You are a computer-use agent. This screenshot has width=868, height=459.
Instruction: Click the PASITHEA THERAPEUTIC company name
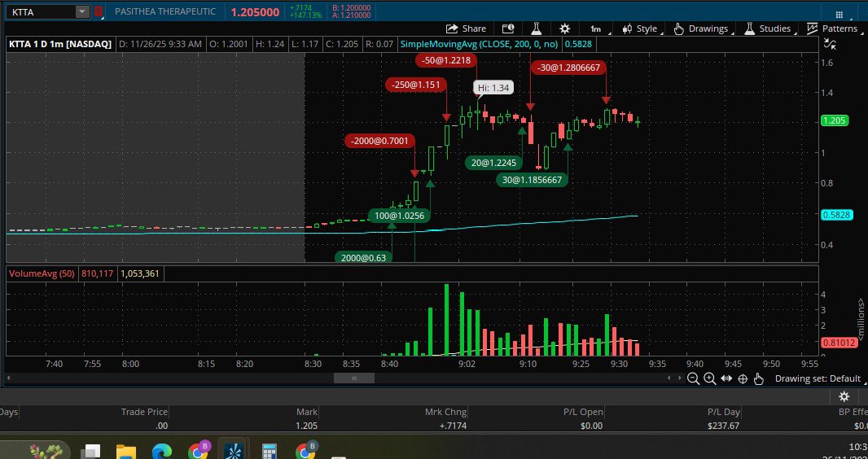coord(164,11)
